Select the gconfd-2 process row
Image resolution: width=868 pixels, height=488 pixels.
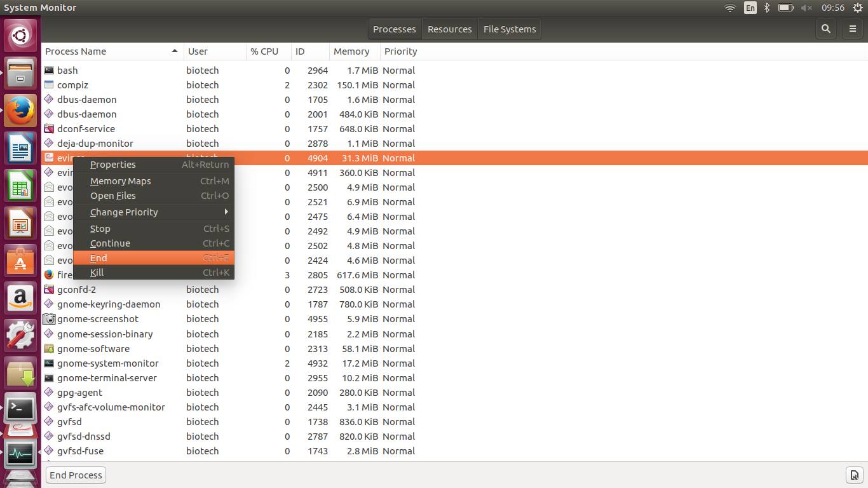pyautogui.click(x=454, y=289)
